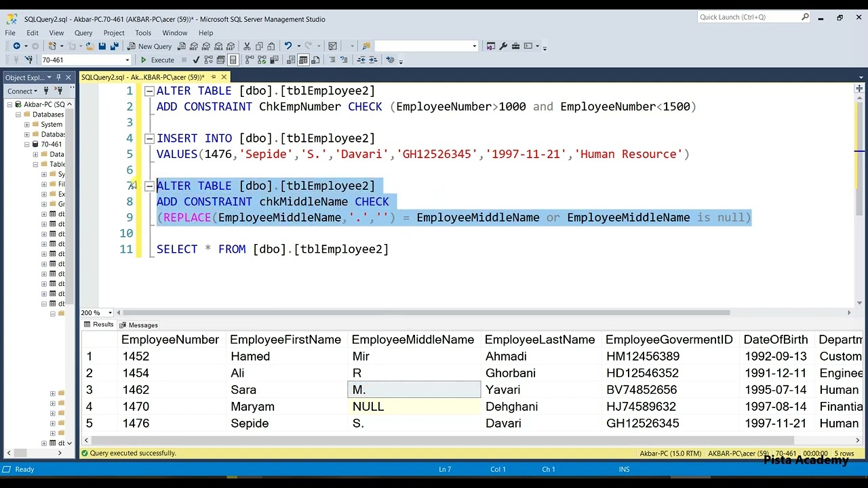This screenshot has width=868, height=488.
Task: Open a new DMX query
Action: [206, 46]
